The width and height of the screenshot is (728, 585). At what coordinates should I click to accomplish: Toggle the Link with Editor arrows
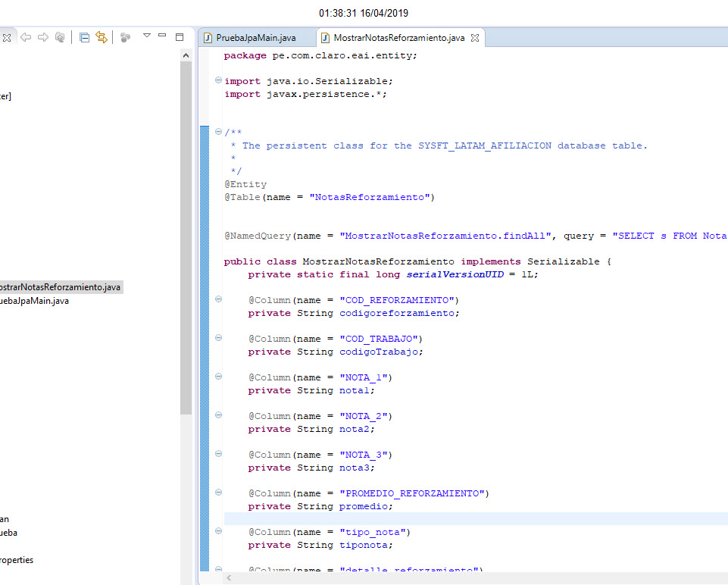[x=102, y=37]
